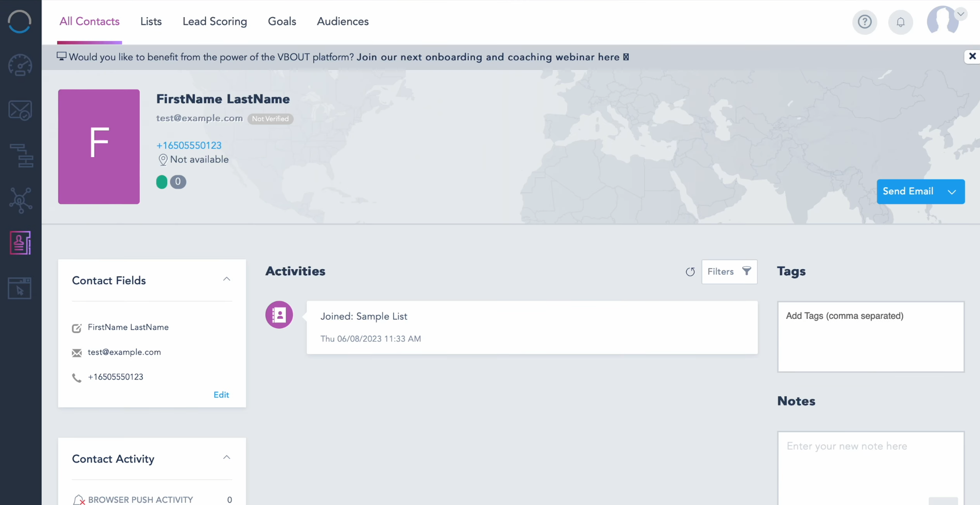Open the Contacts icon in sidebar
Screen dimensions: 980x505
pos(20,243)
